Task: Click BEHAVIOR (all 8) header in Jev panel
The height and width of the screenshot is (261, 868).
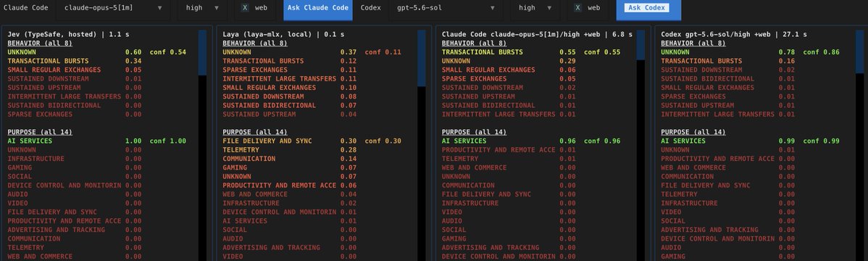Action: coord(40,43)
